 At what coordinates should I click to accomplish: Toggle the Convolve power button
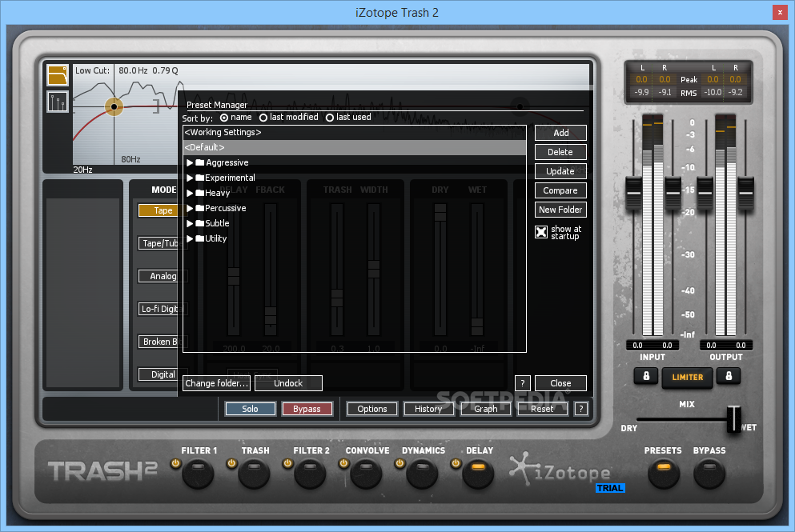343,463
